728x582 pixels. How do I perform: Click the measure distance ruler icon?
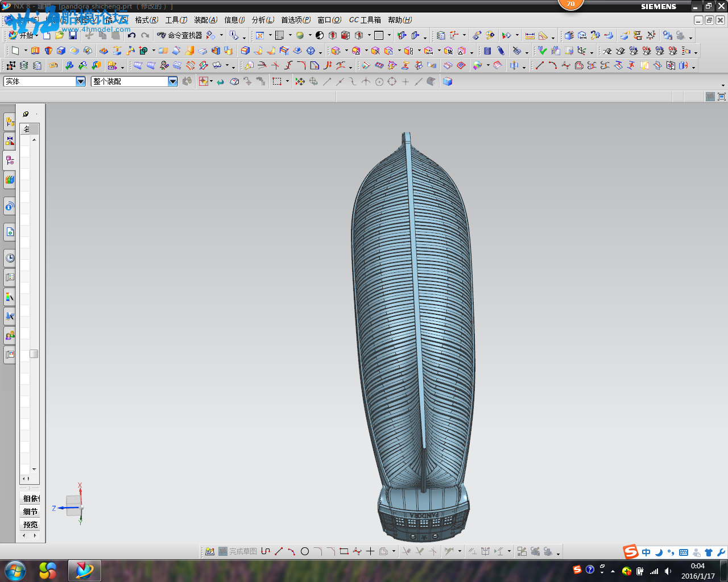(x=530, y=35)
